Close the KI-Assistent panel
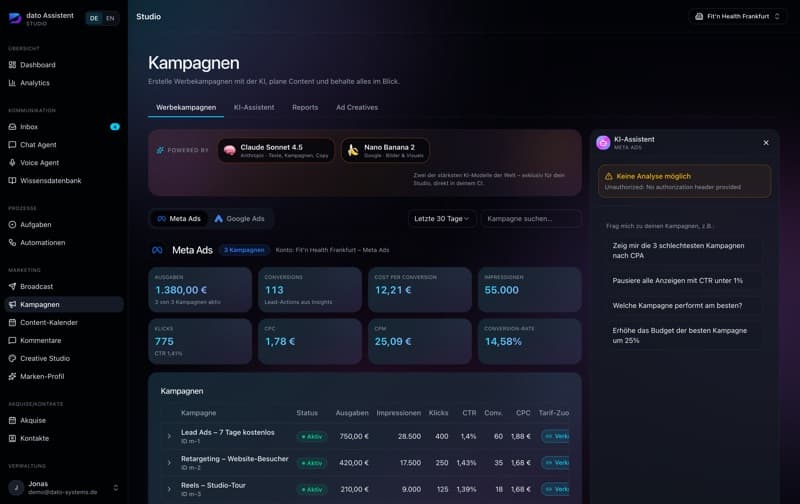 [766, 143]
